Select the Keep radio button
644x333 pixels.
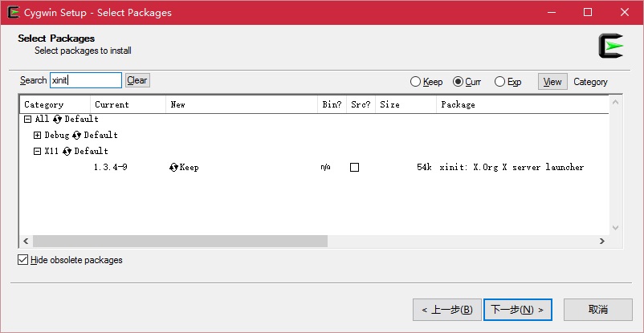click(415, 82)
